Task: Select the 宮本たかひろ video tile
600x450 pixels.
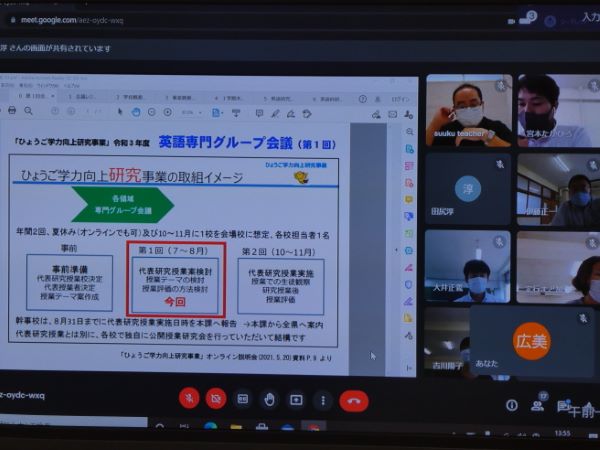Action: (x=558, y=111)
